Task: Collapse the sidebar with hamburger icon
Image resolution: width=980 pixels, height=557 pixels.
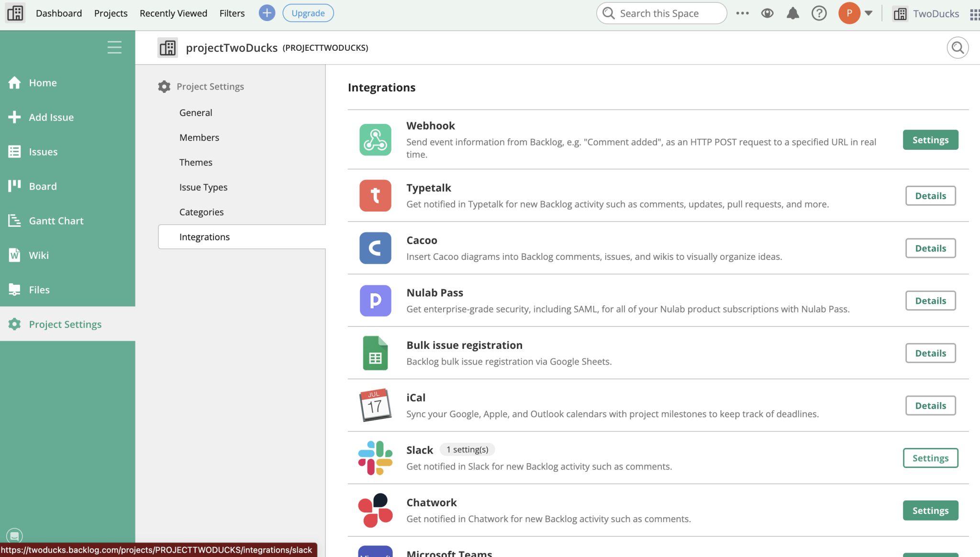Action: [x=114, y=47]
